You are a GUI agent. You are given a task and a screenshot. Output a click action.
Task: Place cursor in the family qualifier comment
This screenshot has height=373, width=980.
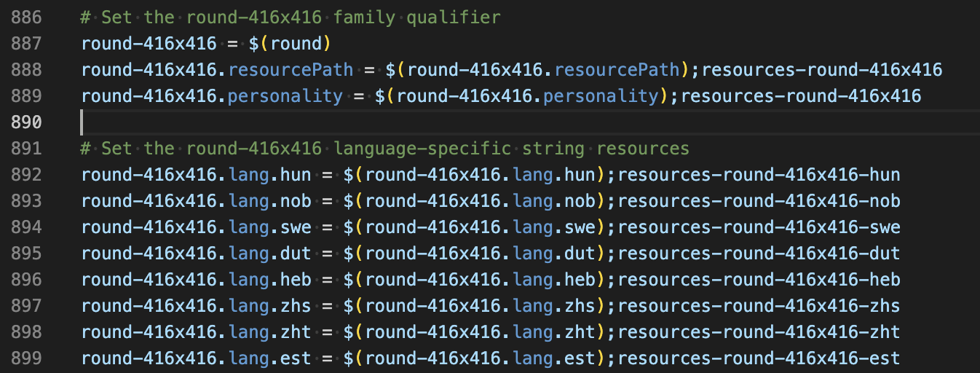291,17
